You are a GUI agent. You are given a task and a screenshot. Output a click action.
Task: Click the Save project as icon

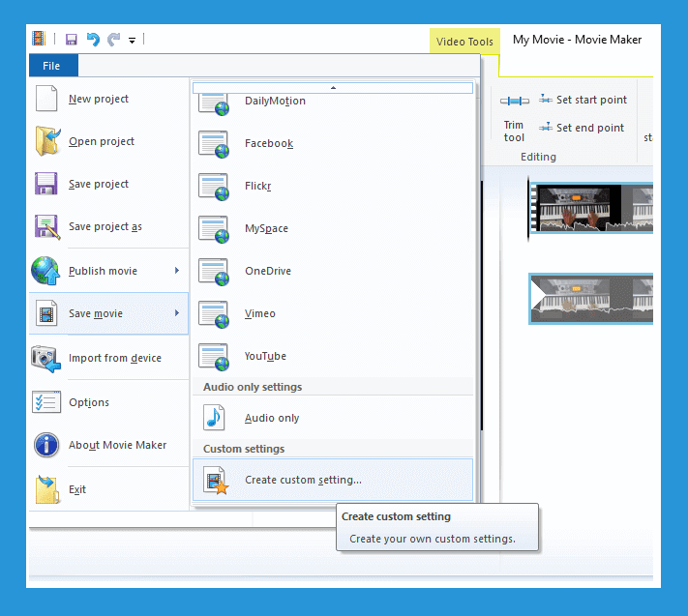point(46,226)
